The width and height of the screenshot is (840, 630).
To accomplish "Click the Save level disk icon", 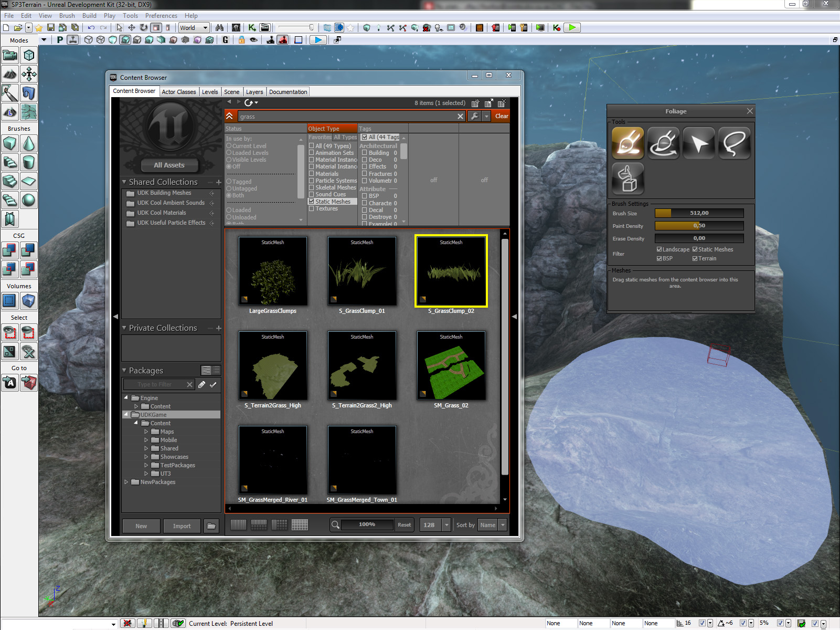I will pyautogui.click(x=51, y=28).
